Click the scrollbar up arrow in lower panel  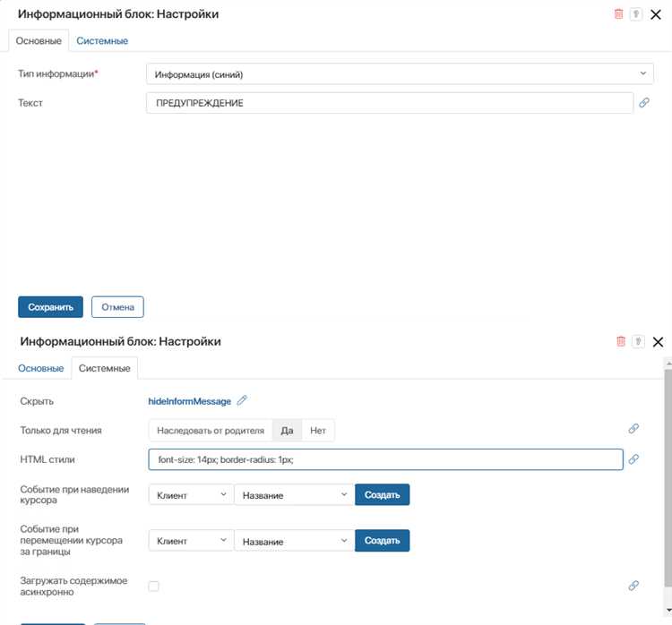tap(668, 363)
